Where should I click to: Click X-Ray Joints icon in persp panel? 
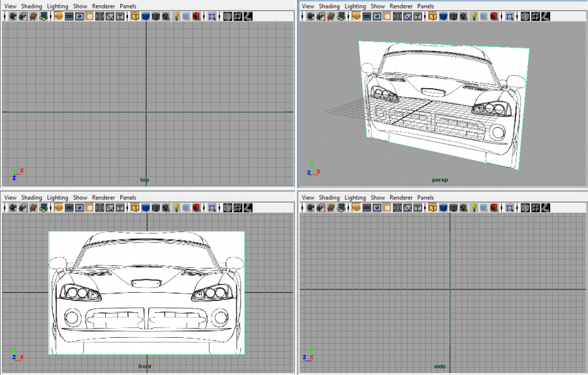(x=546, y=16)
